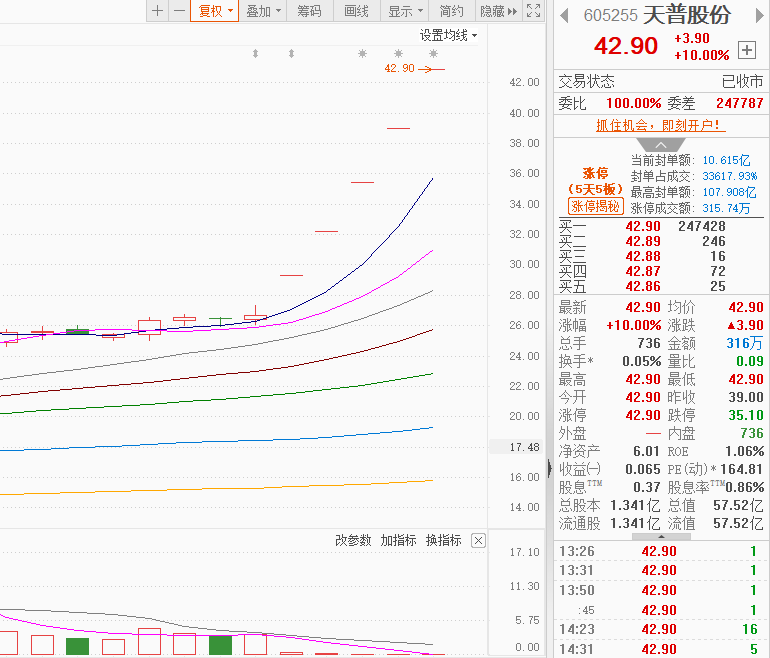770x658 pixels.
Task: Add stock to watchlist with plus box
Action: tap(747, 50)
